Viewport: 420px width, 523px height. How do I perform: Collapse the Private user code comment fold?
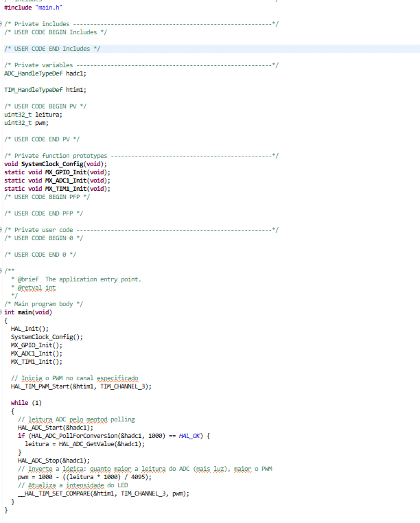point(2,230)
